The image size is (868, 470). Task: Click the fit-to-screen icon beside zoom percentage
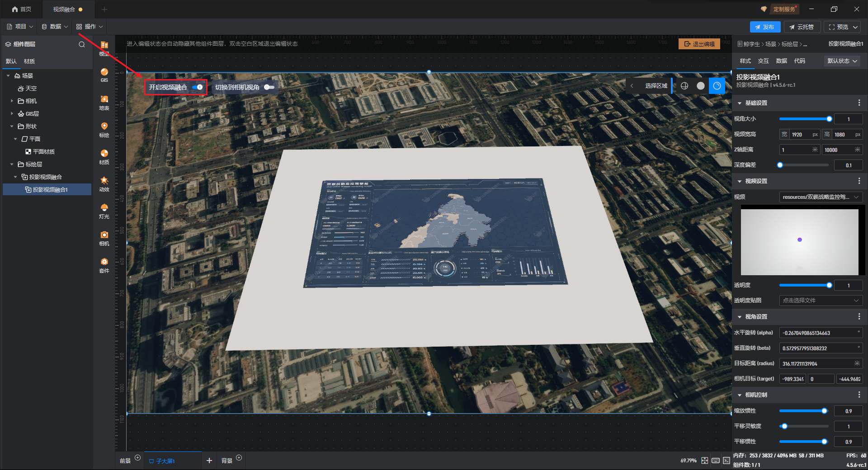pos(704,461)
